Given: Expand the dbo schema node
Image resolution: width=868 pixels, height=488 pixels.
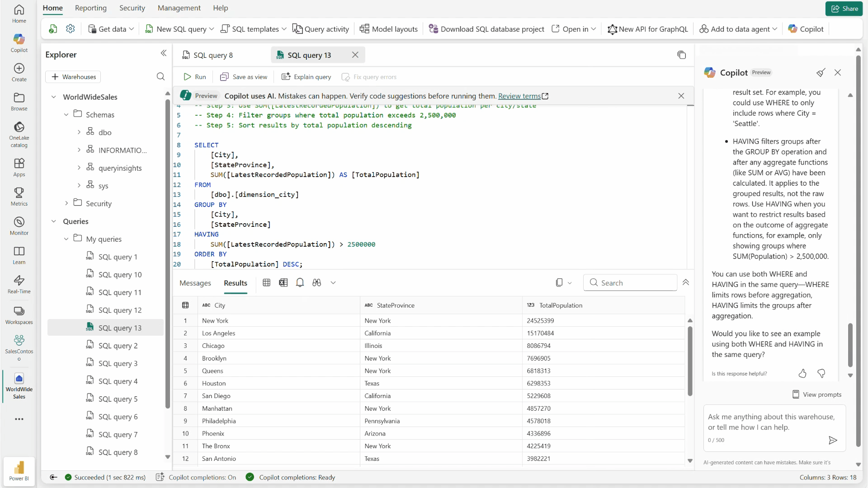Looking at the screenshot, I should point(79,132).
